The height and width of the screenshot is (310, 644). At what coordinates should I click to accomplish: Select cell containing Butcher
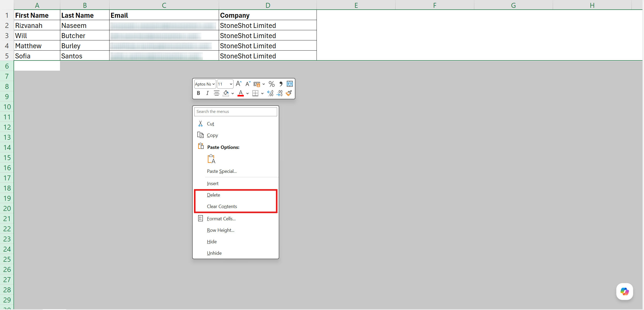(x=85, y=35)
